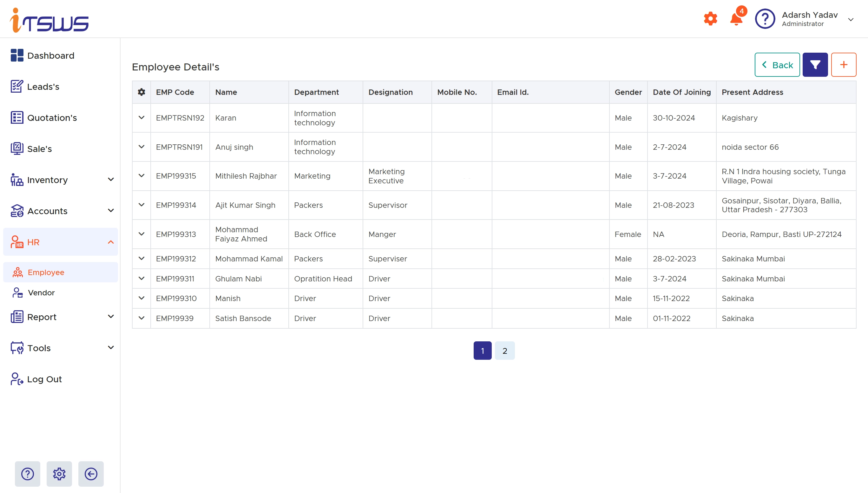The width and height of the screenshot is (868, 493).
Task: Add a new employee with plus button
Action: (x=844, y=64)
